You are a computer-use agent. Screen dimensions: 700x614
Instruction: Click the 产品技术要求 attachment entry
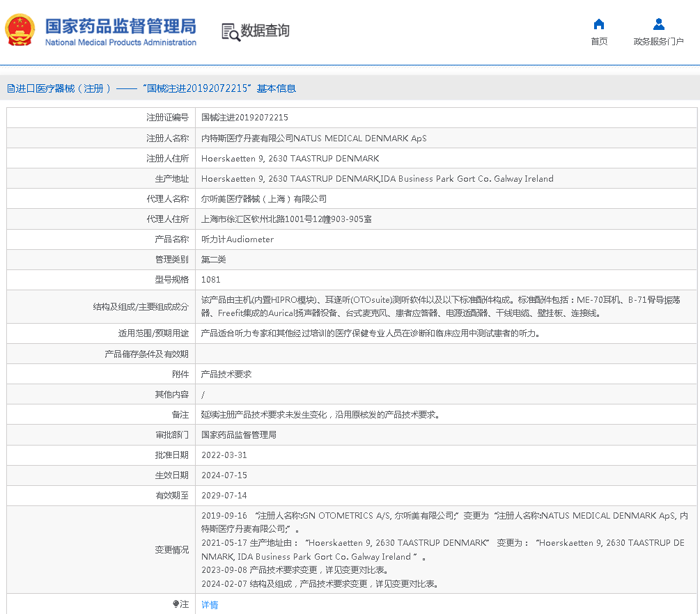click(x=226, y=375)
